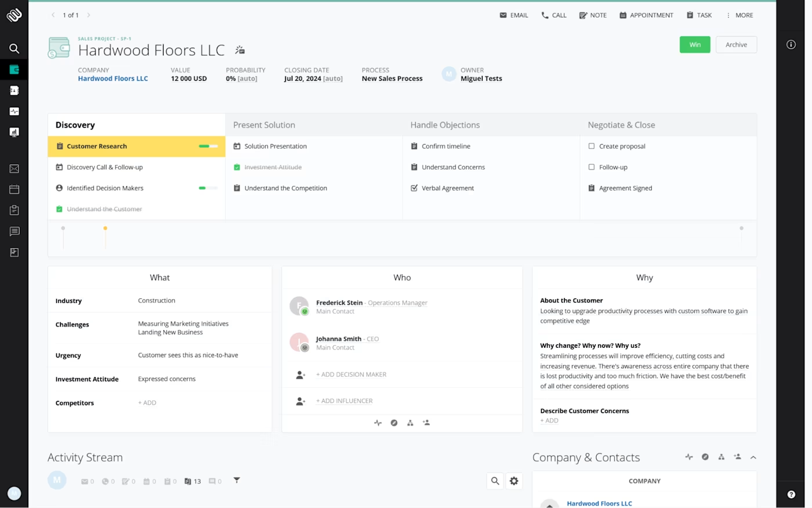Click the sparkle icon next to project title
The height and width of the screenshot is (508, 812).
point(240,50)
